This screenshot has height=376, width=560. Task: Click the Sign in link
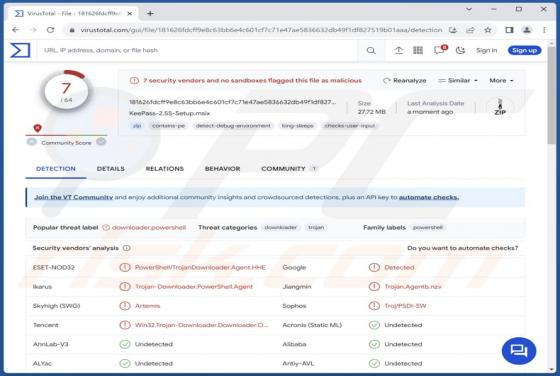tap(486, 50)
